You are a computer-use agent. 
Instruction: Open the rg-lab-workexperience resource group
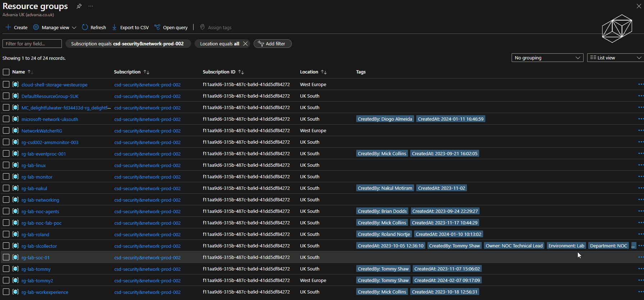[x=45, y=292]
